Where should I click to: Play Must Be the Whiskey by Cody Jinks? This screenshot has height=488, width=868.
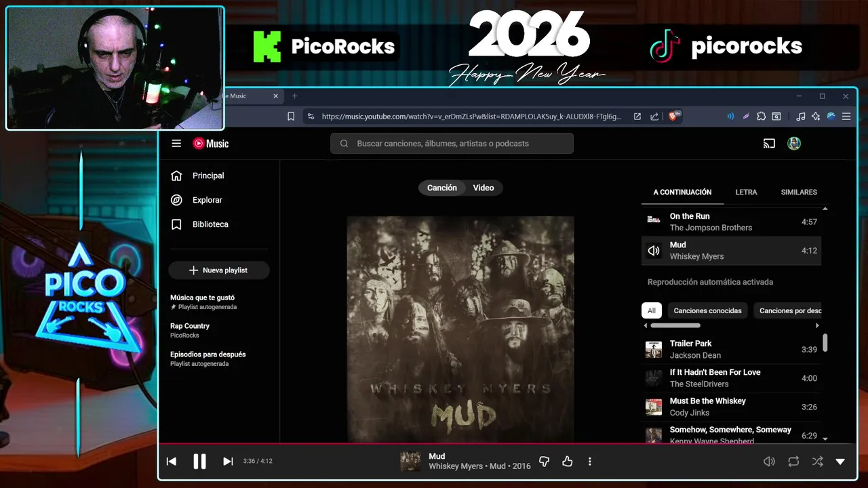pos(731,407)
